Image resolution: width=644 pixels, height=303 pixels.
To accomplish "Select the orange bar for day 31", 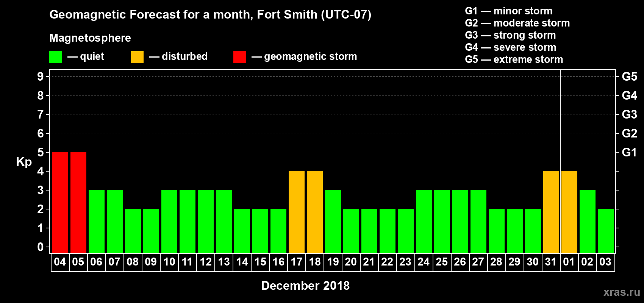I will (x=551, y=212).
